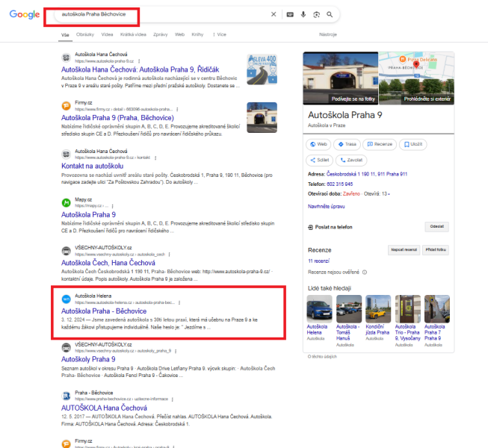The height and width of the screenshot is (448, 488).
Task: Click the magnifier search icon
Action: pos(330,14)
